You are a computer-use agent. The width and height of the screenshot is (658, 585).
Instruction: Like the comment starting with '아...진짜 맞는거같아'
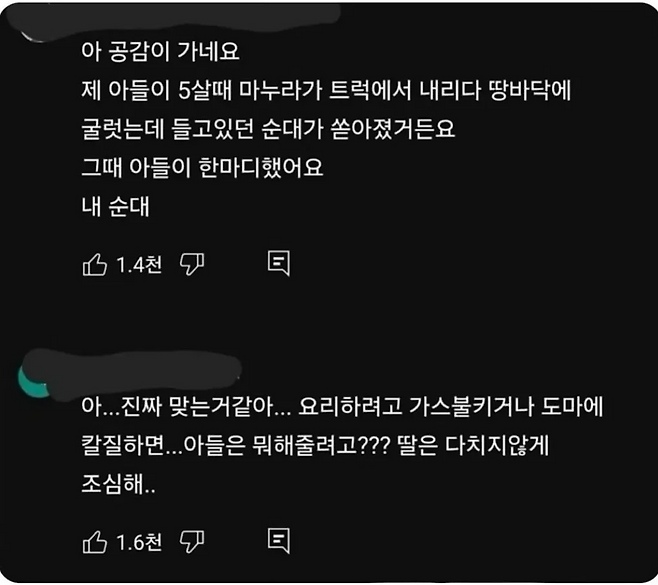point(93,542)
